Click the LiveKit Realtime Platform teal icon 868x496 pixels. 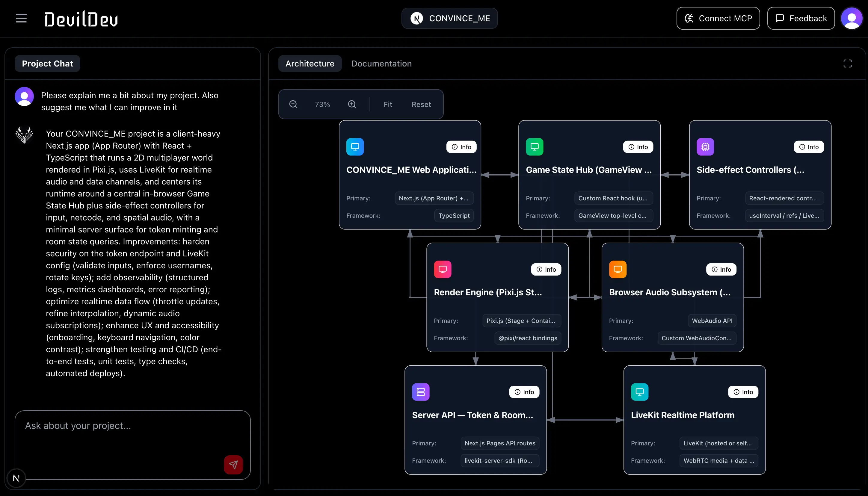639,392
